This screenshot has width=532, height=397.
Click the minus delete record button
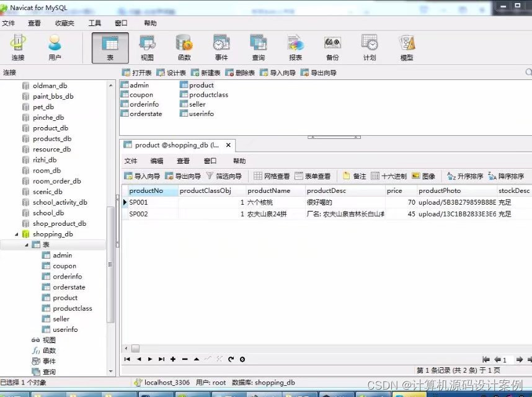coord(185,359)
